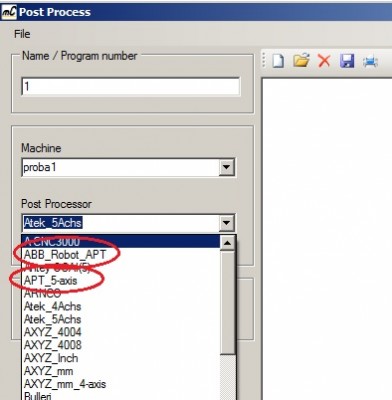Pick Atek_4Achs from the list
Viewport: 392px width, 400px height.
pyautogui.click(x=121, y=306)
